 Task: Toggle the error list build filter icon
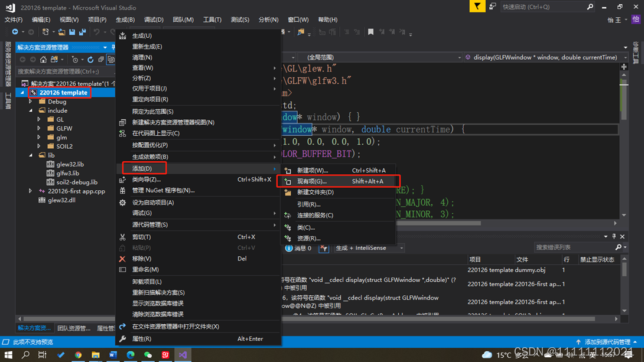324,248
